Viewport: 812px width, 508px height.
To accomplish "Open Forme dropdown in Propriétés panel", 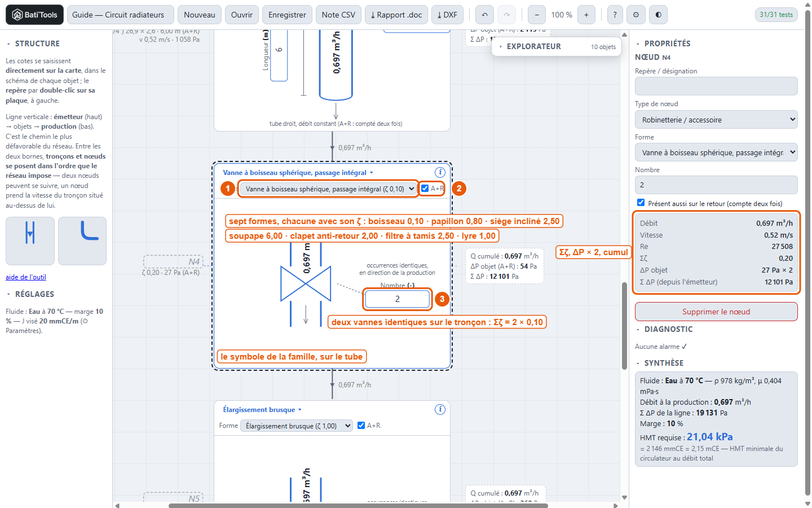I will [716, 152].
